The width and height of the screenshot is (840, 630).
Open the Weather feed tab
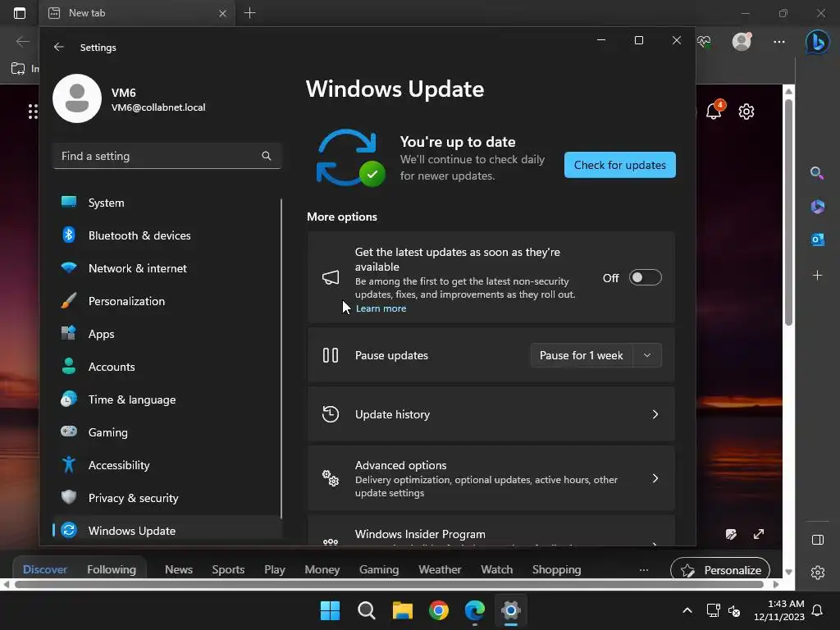click(440, 569)
